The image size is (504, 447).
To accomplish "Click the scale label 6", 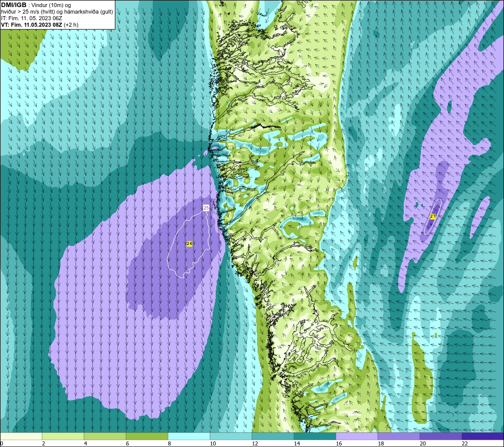I will (128, 443).
